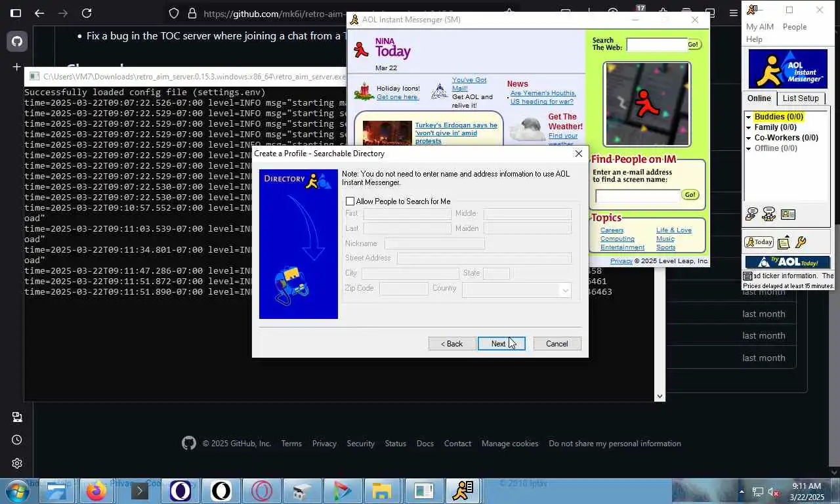Collapse the Buddies group
This screenshot has width=840, height=504.
point(748,117)
